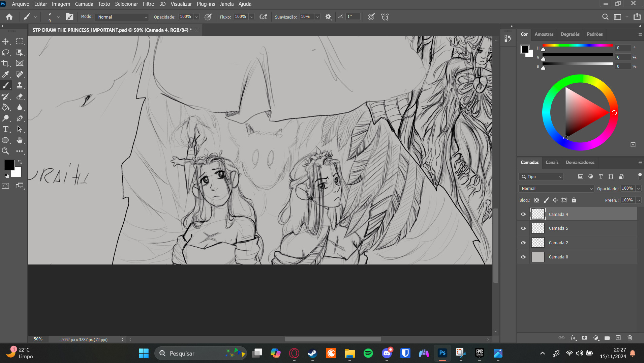Open the Fluxo slider dropdown arrow
This screenshot has height=363, width=644.
(x=252, y=17)
